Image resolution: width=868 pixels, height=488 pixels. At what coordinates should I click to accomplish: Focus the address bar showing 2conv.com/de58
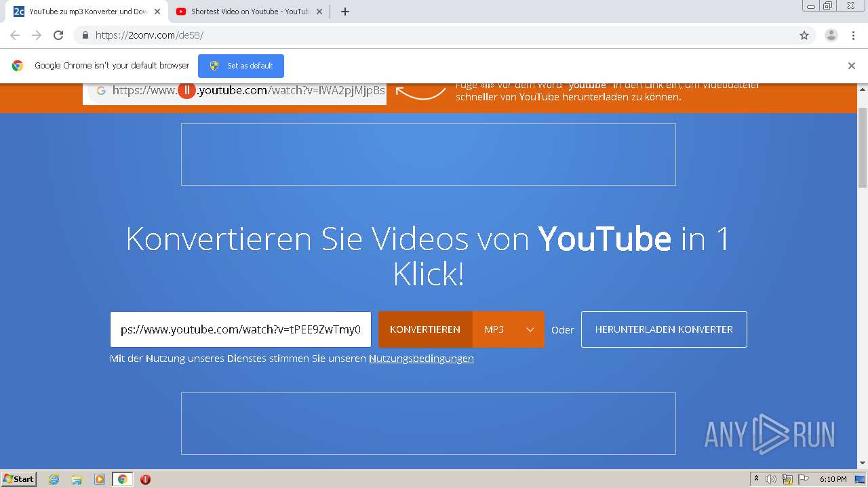(x=434, y=35)
